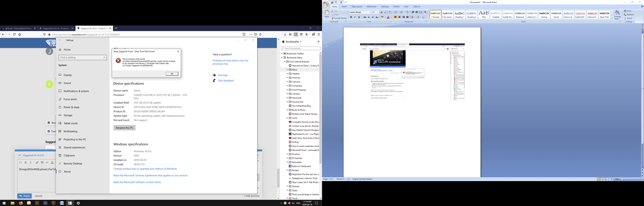Open Change Styles in Word

(x=617, y=15)
